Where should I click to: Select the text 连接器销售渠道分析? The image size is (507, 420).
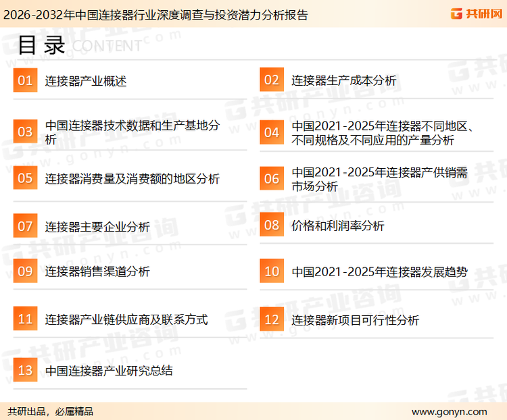coord(97,271)
